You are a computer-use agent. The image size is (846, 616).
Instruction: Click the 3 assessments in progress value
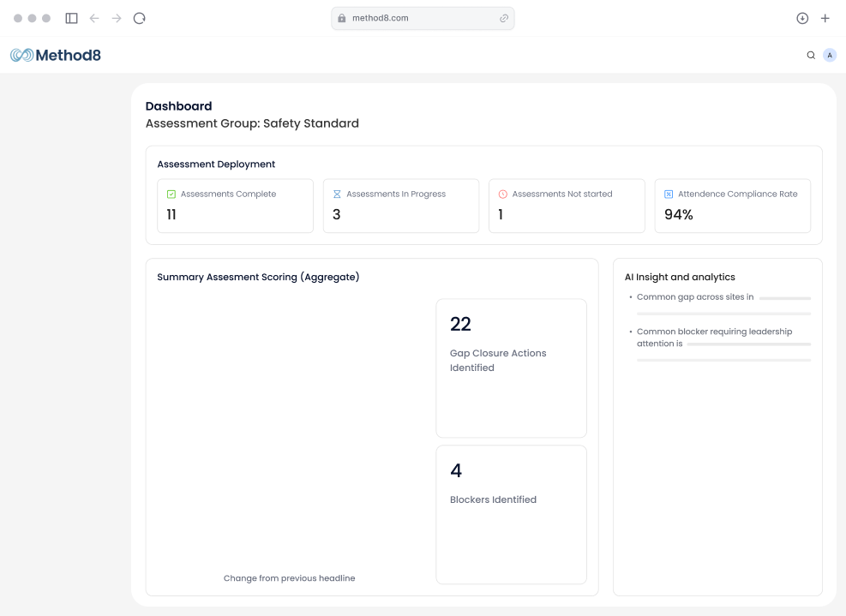[337, 215]
